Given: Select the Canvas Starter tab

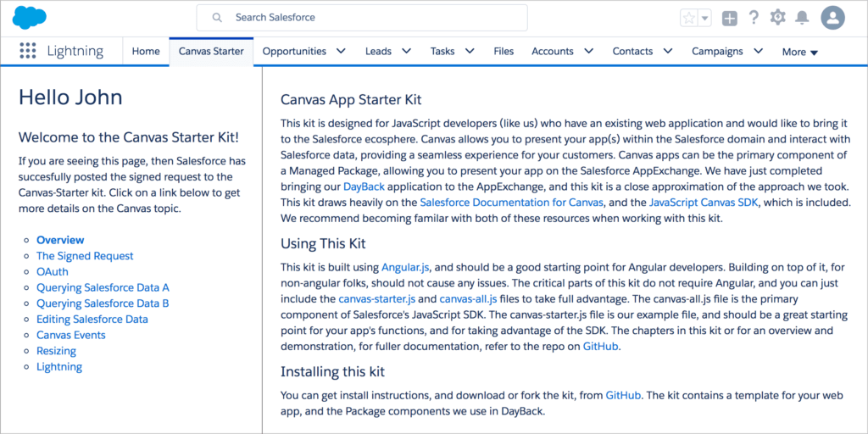Looking at the screenshot, I should [x=211, y=52].
